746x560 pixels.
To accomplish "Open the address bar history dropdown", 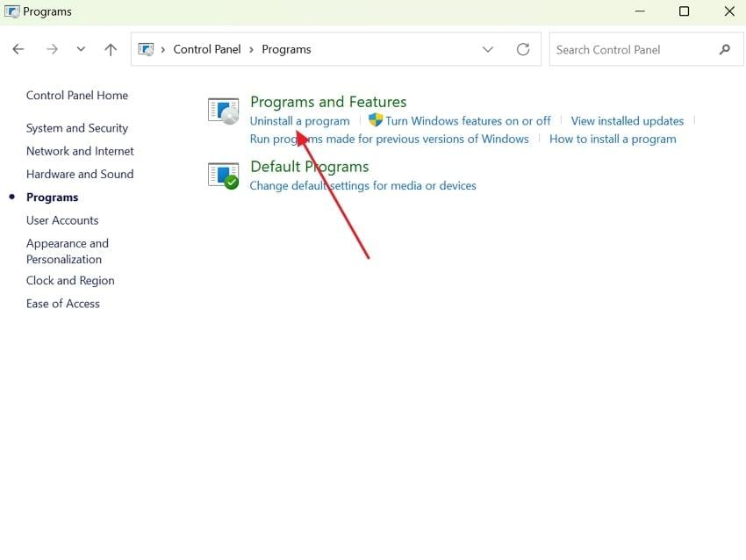I will click(488, 49).
